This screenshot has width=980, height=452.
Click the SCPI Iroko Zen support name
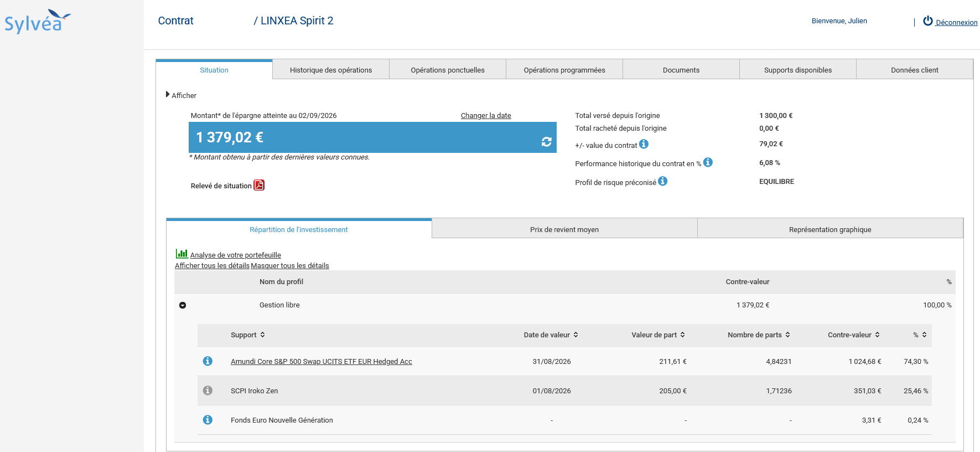[x=255, y=391]
